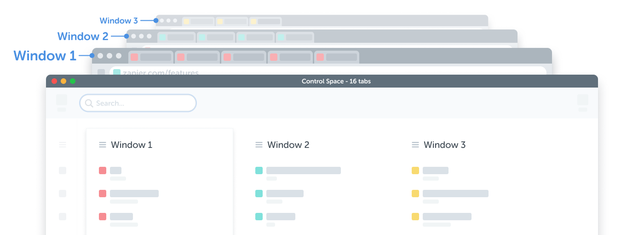This screenshot has height=235, width=644.
Task: Switch to last teal tab in Window 2 browser
Action: pos(295,37)
